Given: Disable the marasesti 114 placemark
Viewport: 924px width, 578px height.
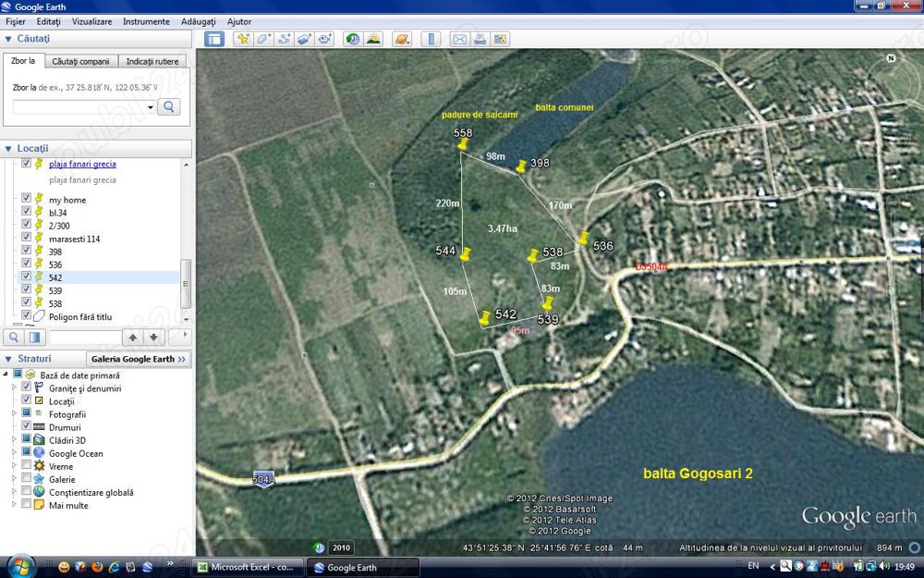Looking at the screenshot, I should pos(25,239).
